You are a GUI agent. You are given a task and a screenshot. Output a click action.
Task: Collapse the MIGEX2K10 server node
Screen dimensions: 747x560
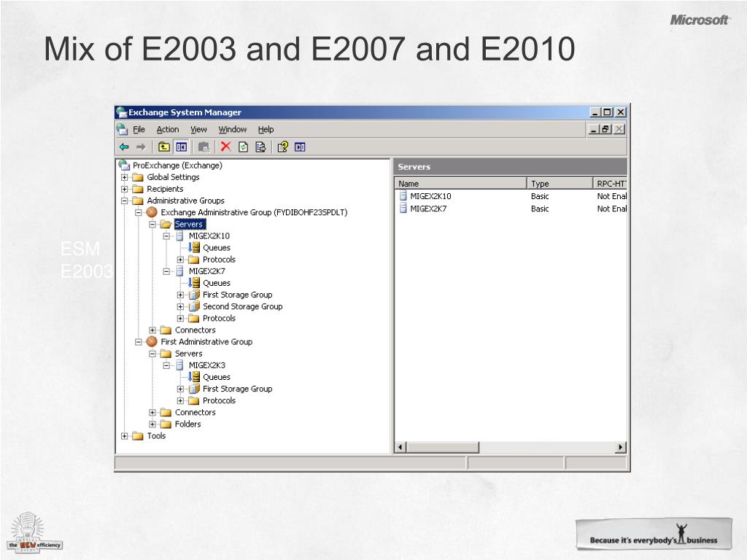(166, 236)
